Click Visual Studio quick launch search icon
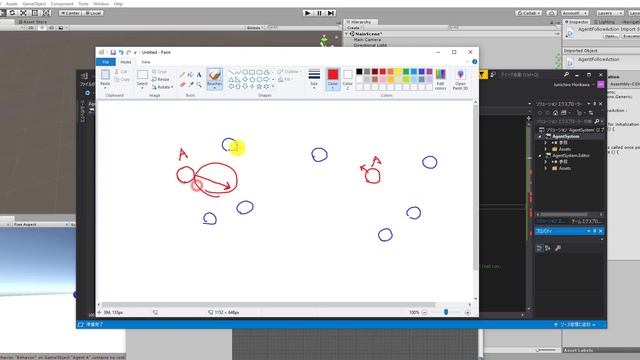Viewport: 640px width, 360px height. tap(566, 75)
